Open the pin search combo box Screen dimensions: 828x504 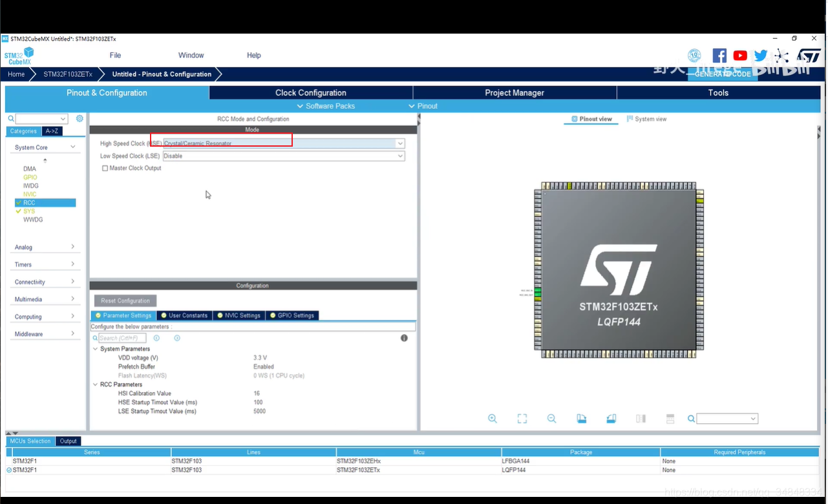pos(727,419)
